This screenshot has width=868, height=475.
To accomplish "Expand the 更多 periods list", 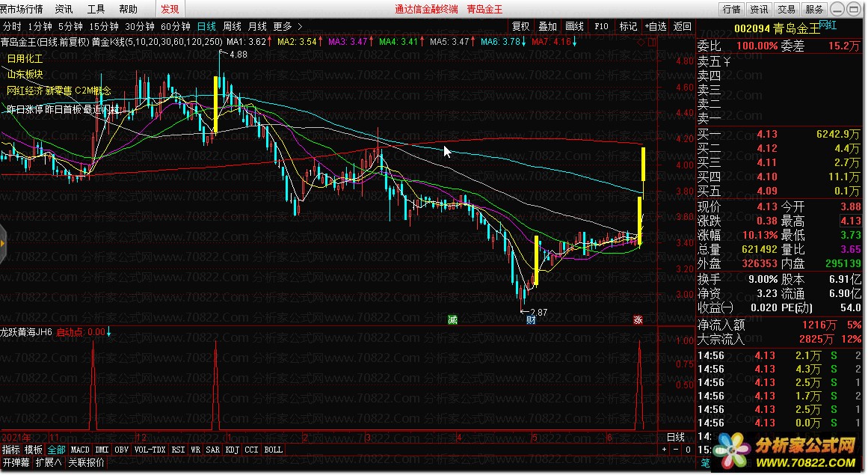I will 287,26.
